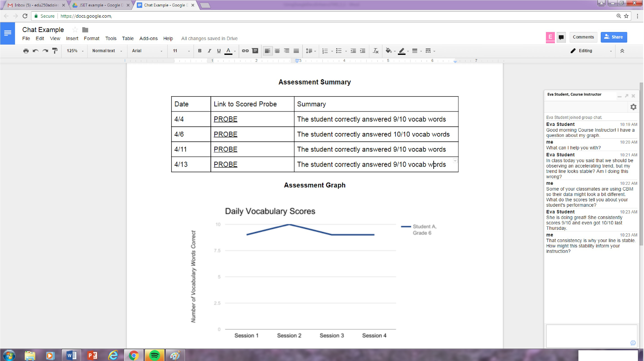Set right text alignment

(x=286, y=51)
